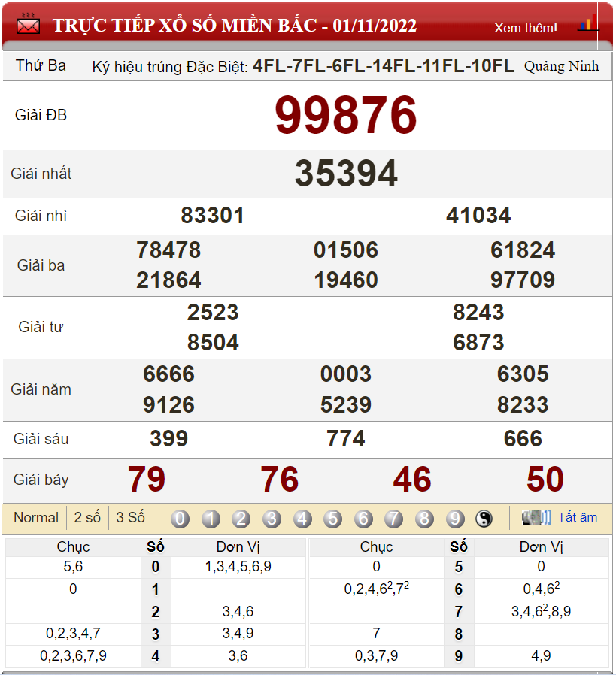Switch to 3 Số display tab
The image size is (616, 675).
(131, 517)
